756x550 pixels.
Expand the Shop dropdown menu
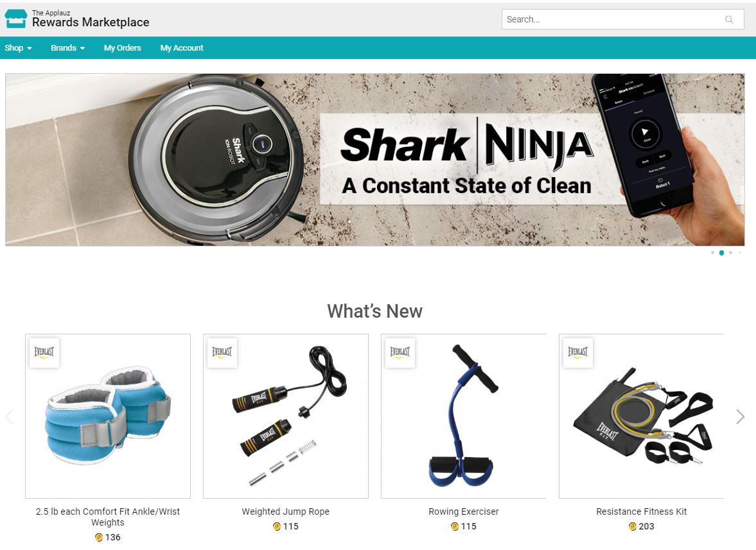click(19, 48)
